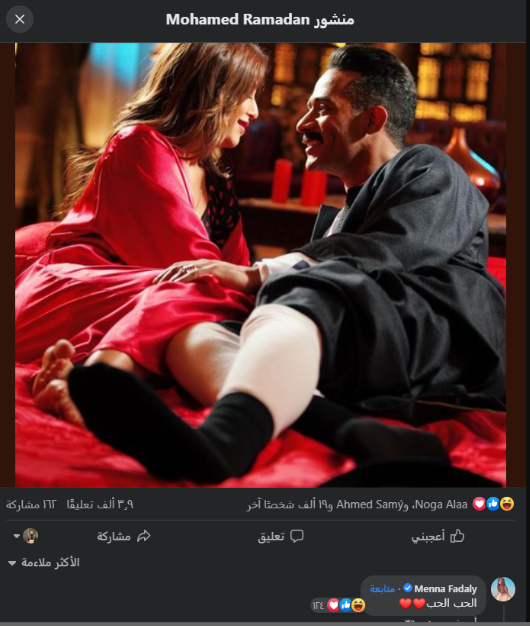This screenshot has width=530, height=626.
Task: Expand the acting-as profile selector dropdown
Action: coord(26,536)
